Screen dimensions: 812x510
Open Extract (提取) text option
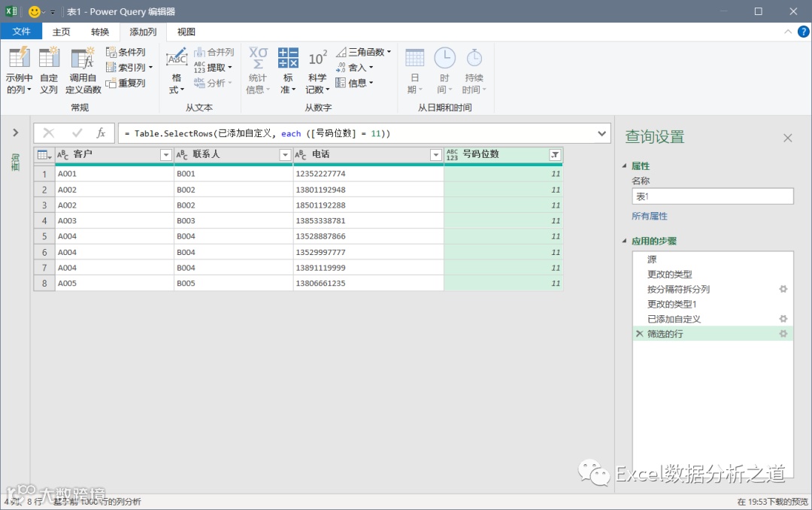click(213, 68)
